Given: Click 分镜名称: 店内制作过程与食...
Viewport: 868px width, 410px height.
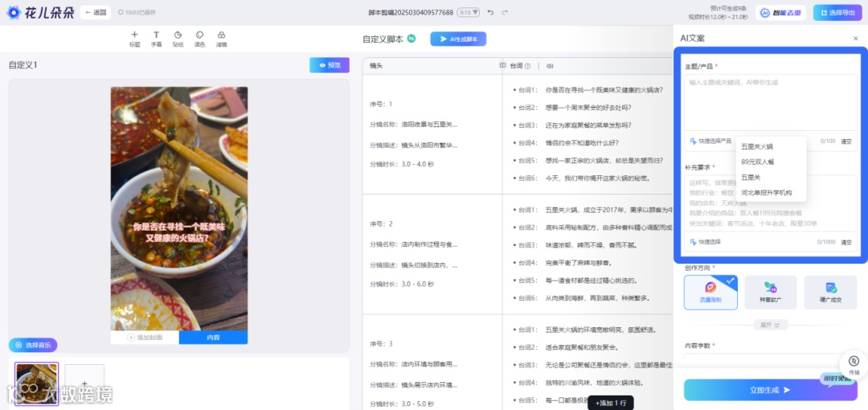Looking at the screenshot, I should [414, 244].
